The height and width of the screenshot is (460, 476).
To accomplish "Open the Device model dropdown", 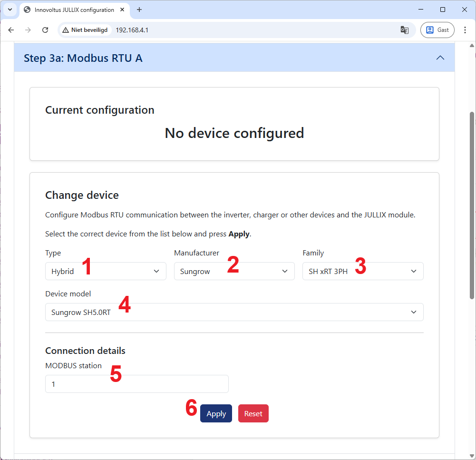I will point(234,313).
